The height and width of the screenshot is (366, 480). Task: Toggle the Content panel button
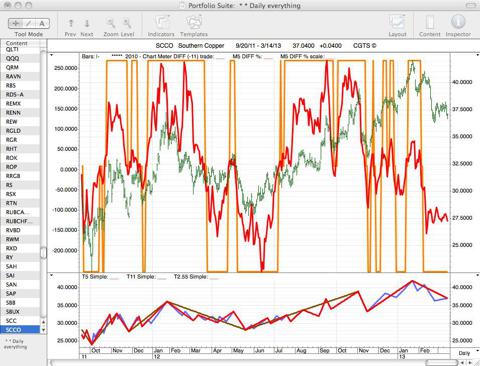click(430, 26)
